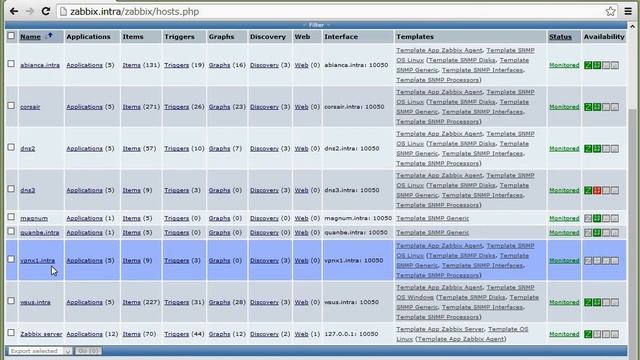Open Triggers for the wsus.intra host
This screenshot has width=640, height=360.
(176, 302)
